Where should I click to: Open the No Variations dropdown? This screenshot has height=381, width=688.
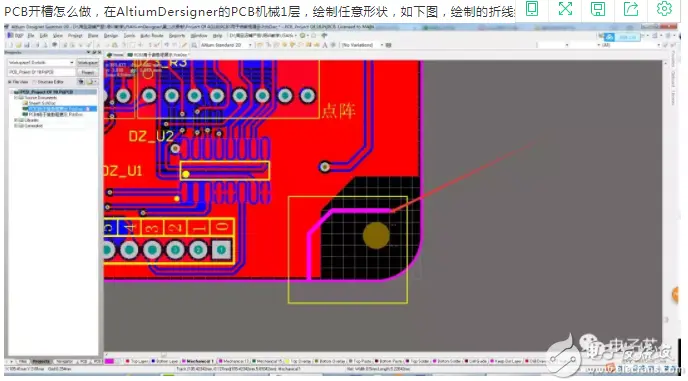pyautogui.click(x=361, y=45)
